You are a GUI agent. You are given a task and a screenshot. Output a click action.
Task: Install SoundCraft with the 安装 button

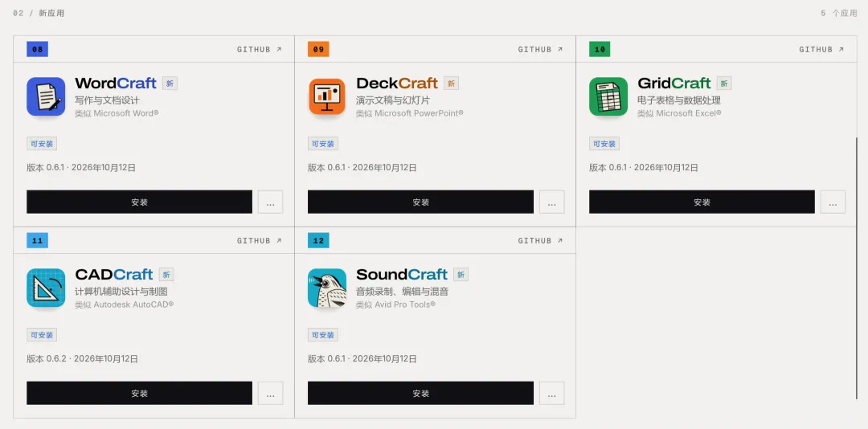(420, 393)
